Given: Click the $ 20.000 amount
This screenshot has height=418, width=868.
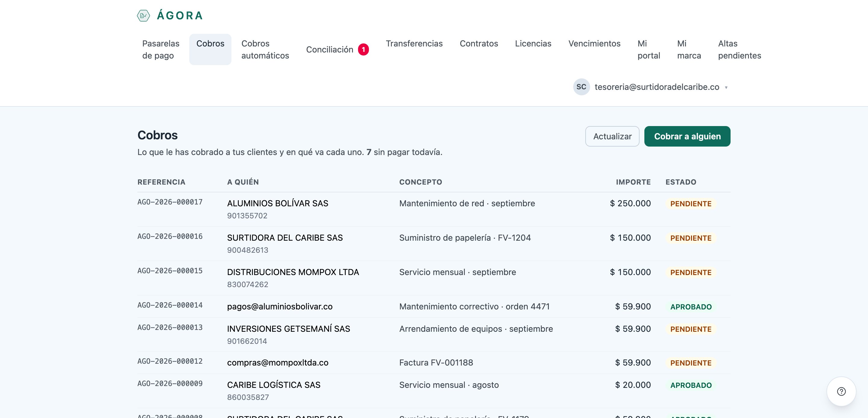Looking at the screenshot, I should tap(633, 385).
